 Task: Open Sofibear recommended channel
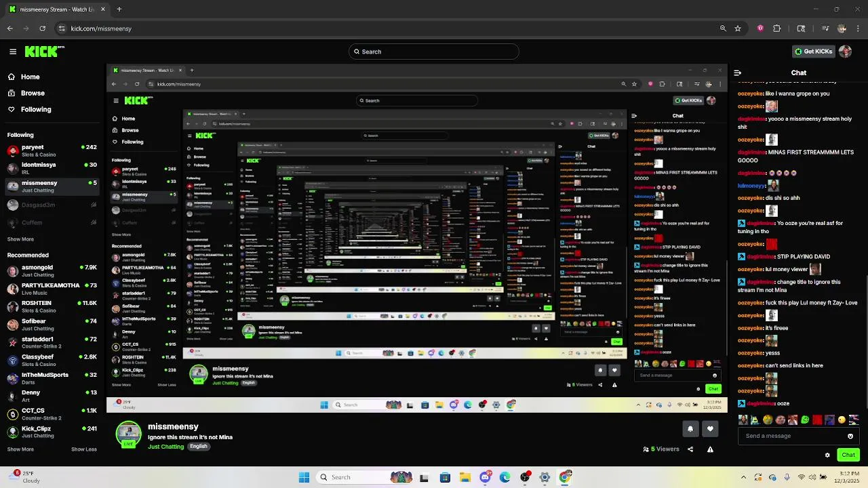pos(52,325)
